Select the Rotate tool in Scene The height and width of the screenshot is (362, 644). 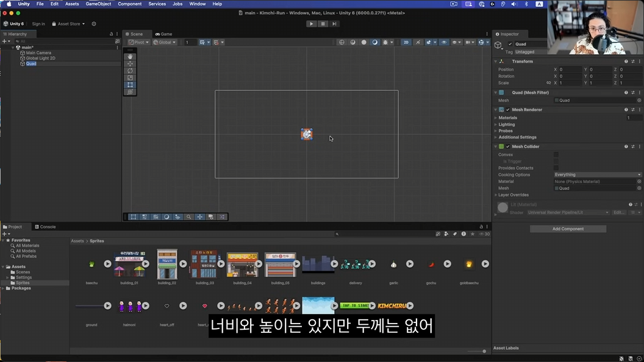(130, 71)
